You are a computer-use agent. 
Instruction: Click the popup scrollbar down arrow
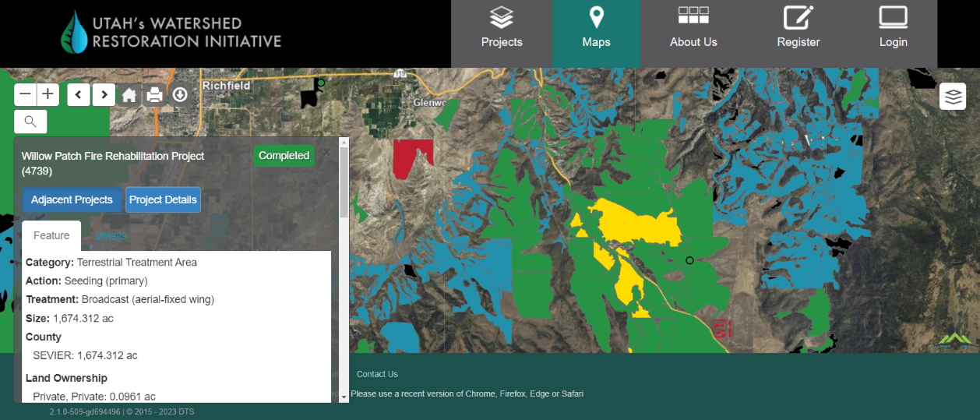coord(344,397)
